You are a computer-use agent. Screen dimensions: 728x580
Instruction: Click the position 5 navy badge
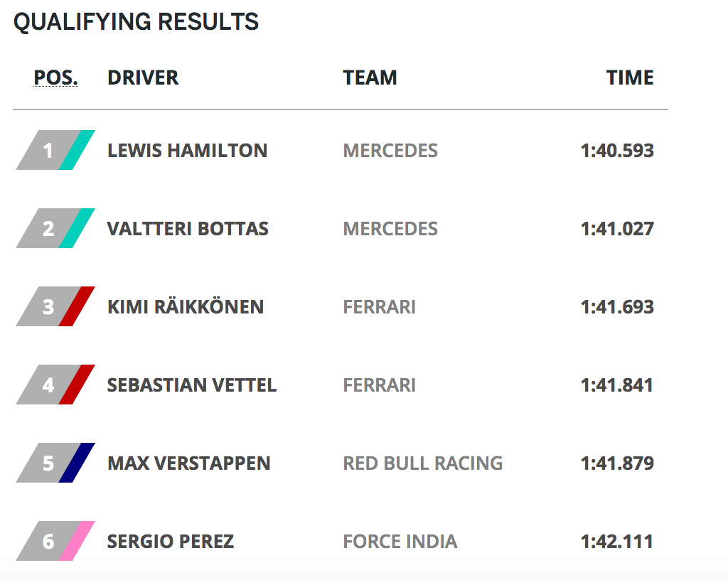[55, 463]
